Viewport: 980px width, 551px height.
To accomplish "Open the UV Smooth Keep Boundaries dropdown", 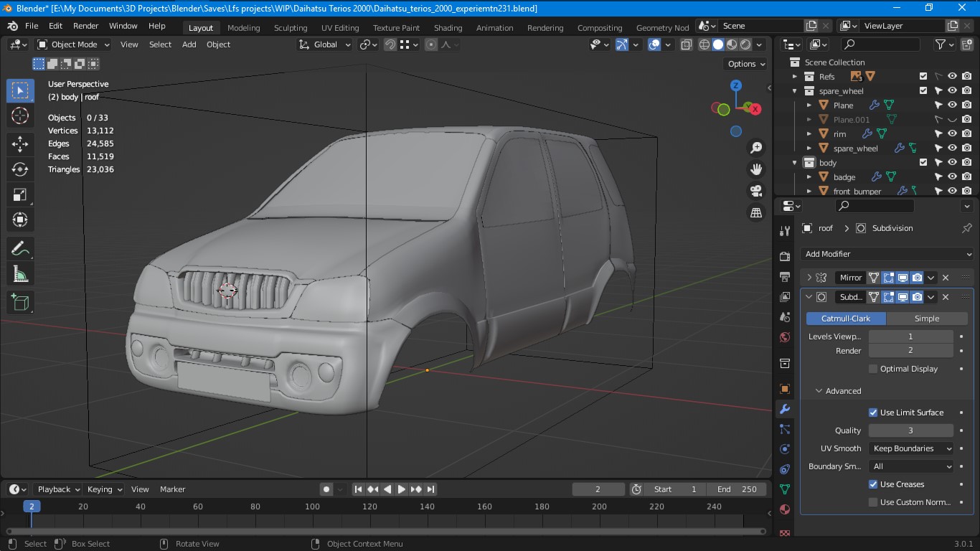I will click(x=911, y=448).
